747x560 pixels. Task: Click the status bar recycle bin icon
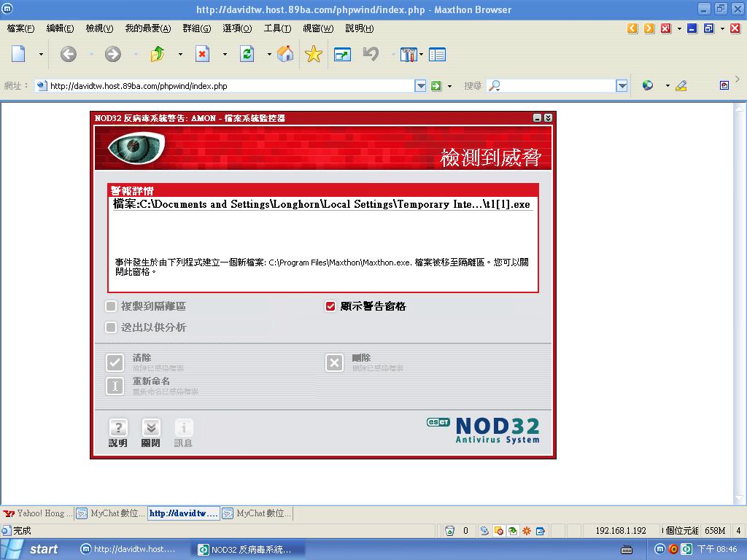[x=449, y=531]
